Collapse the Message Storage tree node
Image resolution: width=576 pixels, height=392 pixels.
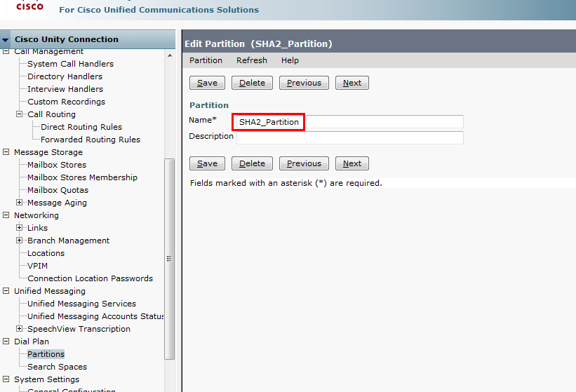(x=6, y=152)
